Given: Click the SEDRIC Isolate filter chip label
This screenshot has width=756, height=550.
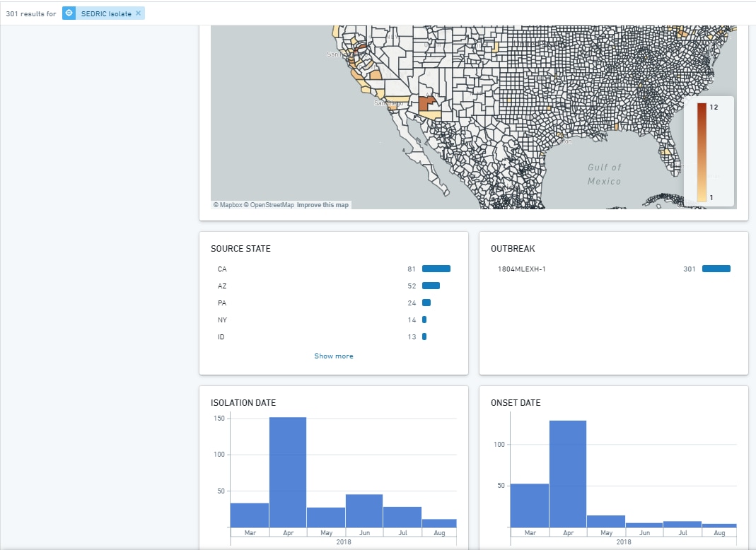Looking at the screenshot, I should click(x=106, y=13).
